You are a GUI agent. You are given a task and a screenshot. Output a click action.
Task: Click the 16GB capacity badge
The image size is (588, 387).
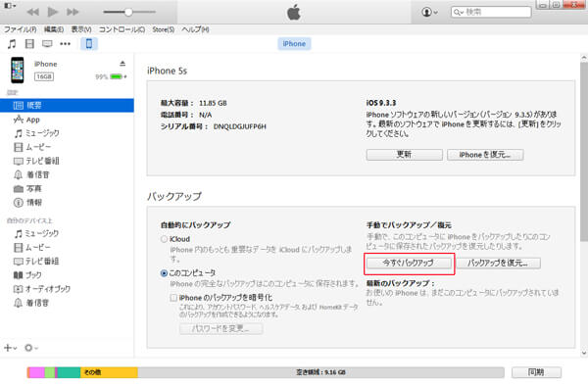click(x=44, y=76)
